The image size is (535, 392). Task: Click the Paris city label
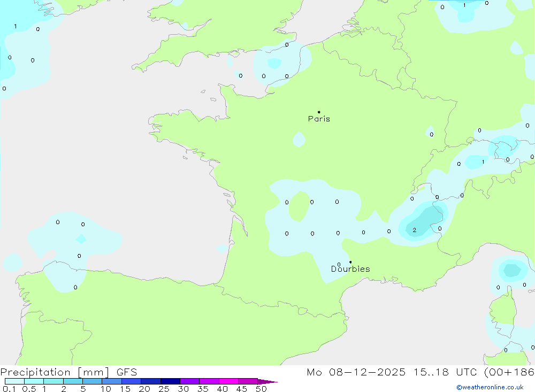coord(319,119)
